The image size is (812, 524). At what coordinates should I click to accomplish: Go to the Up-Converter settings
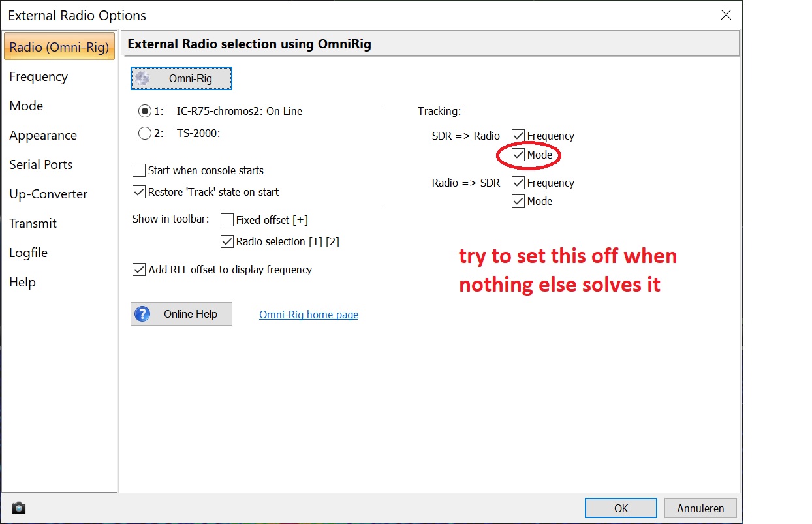click(x=48, y=194)
